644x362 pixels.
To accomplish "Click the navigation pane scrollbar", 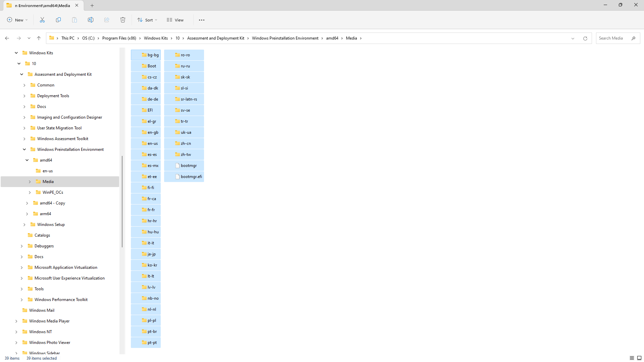I will coord(122,201).
